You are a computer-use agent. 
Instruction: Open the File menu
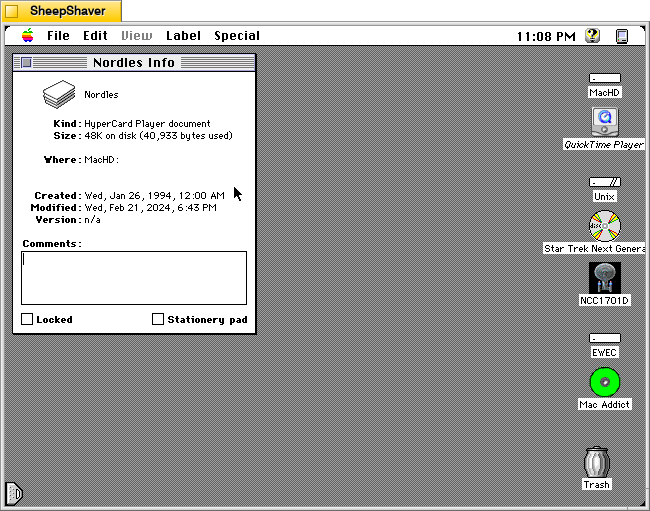click(x=58, y=36)
